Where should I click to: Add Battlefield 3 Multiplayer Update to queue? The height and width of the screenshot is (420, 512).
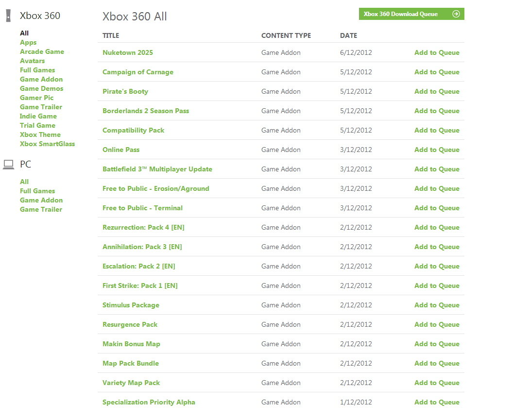coord(437,169)
